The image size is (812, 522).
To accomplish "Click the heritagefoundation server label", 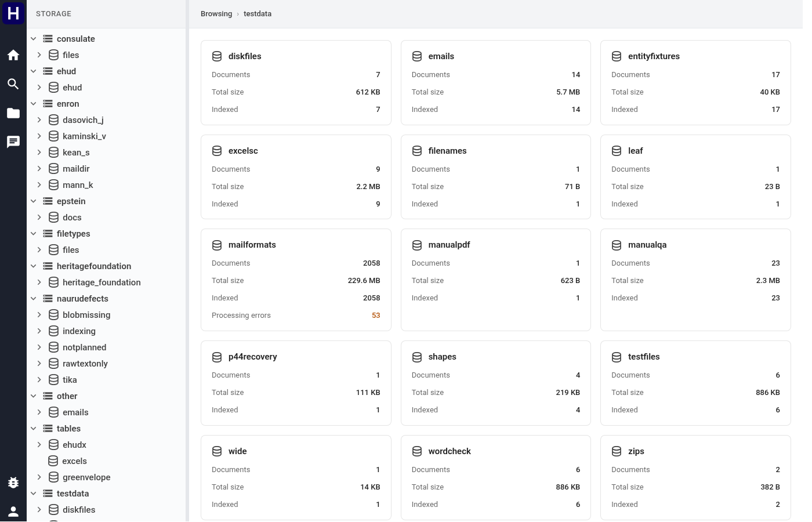I will point(94,266).
